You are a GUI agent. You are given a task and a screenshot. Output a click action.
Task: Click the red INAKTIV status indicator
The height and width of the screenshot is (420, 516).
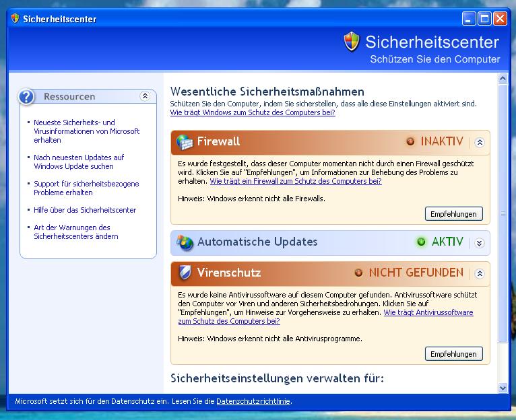coord(410,142)
